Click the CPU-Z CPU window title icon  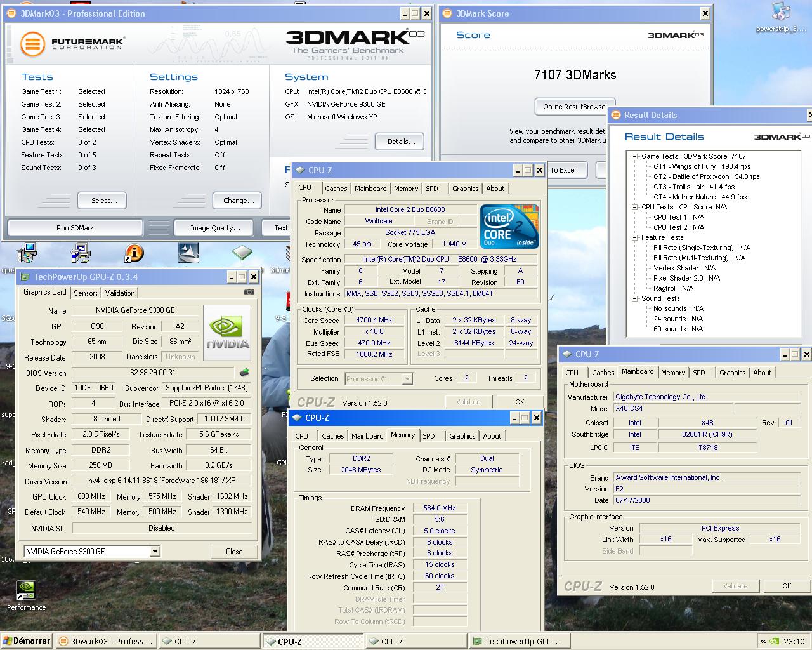point(299,170)
